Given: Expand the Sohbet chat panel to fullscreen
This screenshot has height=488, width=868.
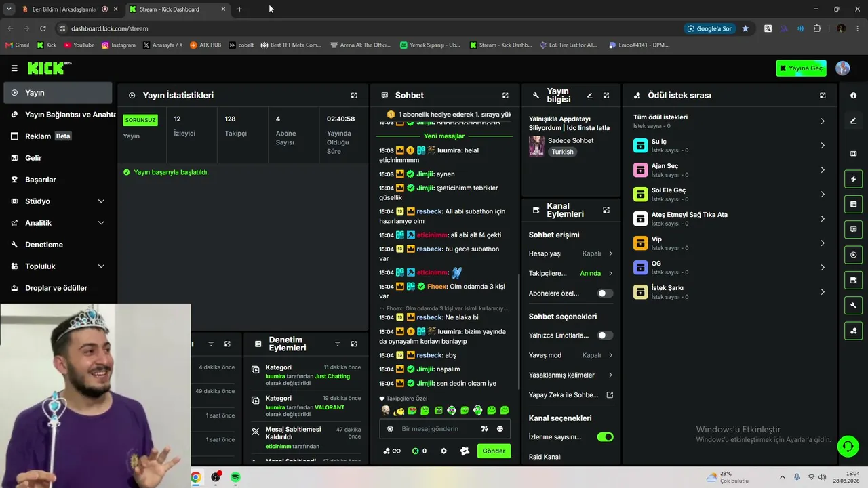Looking at the screenshot, I should [505, 96].
